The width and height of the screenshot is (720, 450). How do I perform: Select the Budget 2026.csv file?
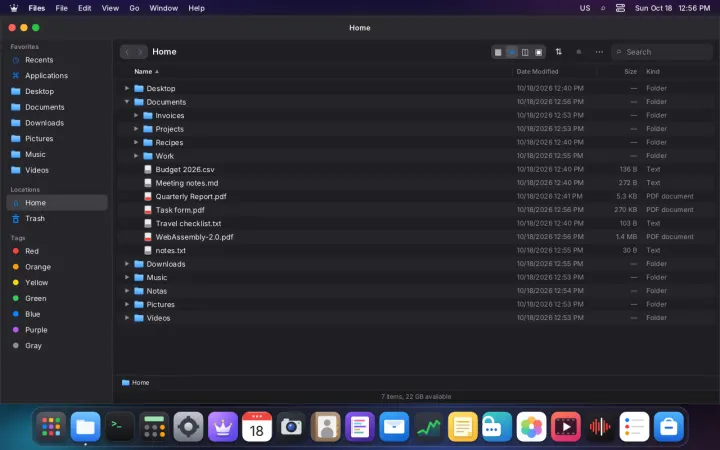coord(416,169)
